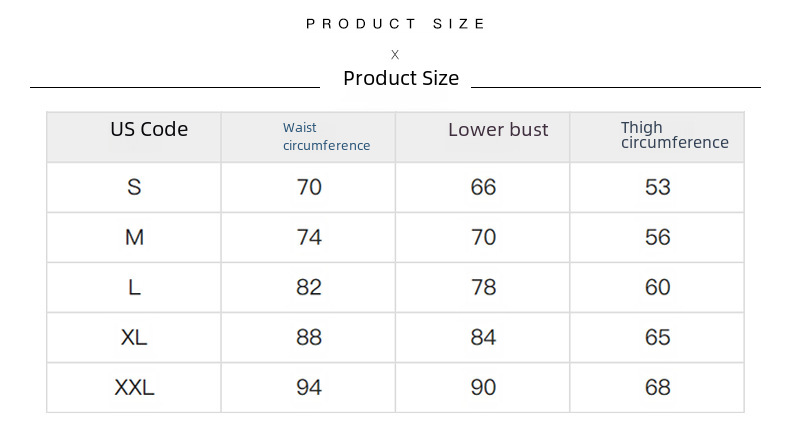Click the Lower bust column header
This screenshot has height=430, width=790.
click(498, 130)
